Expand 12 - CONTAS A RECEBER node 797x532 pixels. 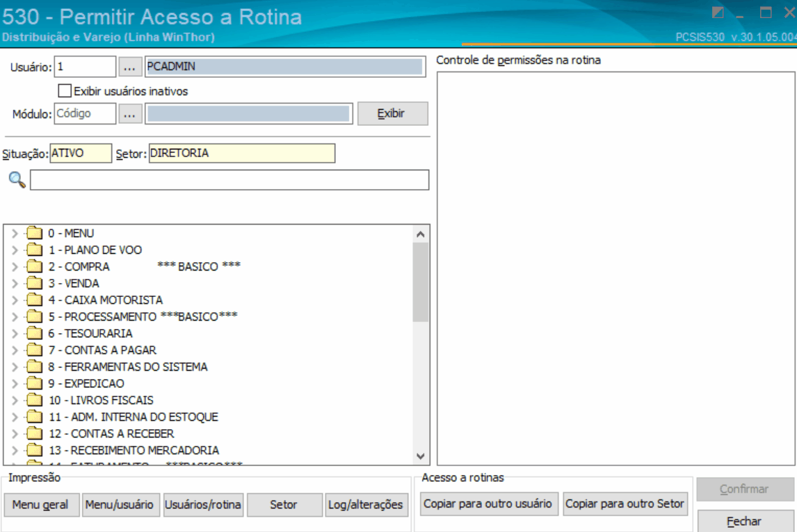tap(15, 433)
